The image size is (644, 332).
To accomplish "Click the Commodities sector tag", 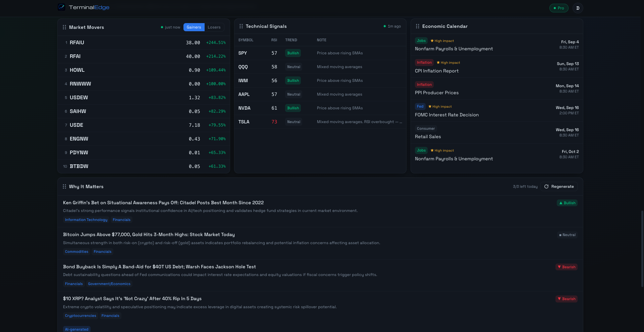I will [76, 252].
